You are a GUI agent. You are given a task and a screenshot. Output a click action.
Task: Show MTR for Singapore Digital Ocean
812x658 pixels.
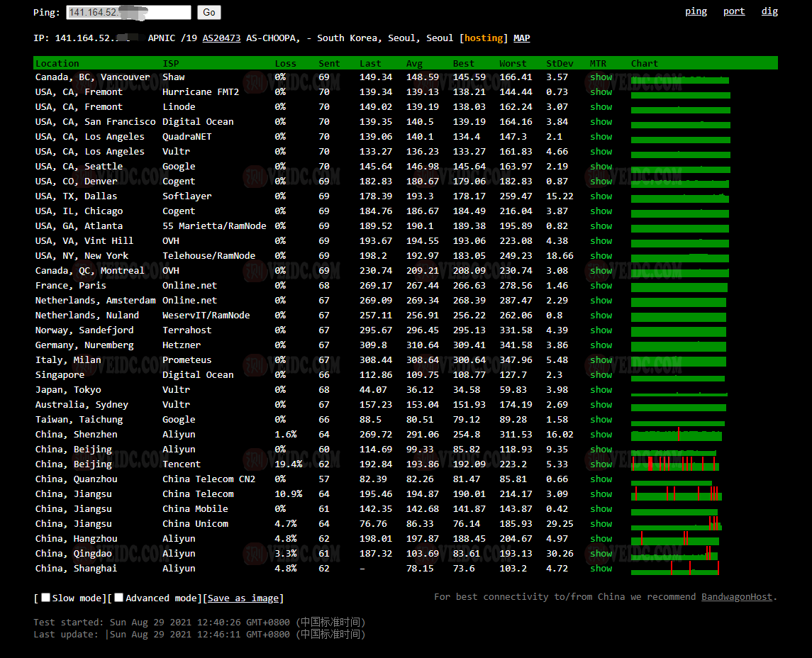pyautogui.click(x=601, y=375)
